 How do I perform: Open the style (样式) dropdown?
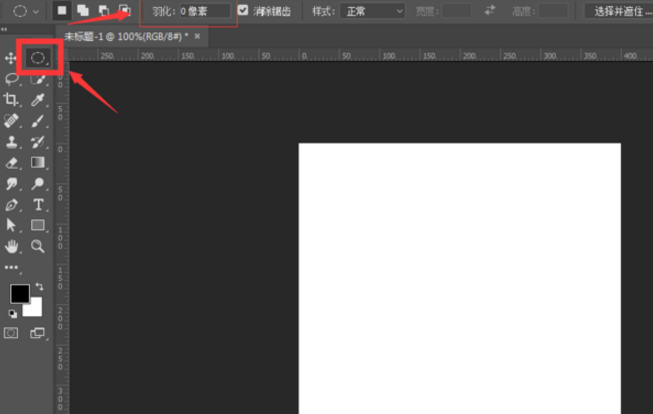370,11
